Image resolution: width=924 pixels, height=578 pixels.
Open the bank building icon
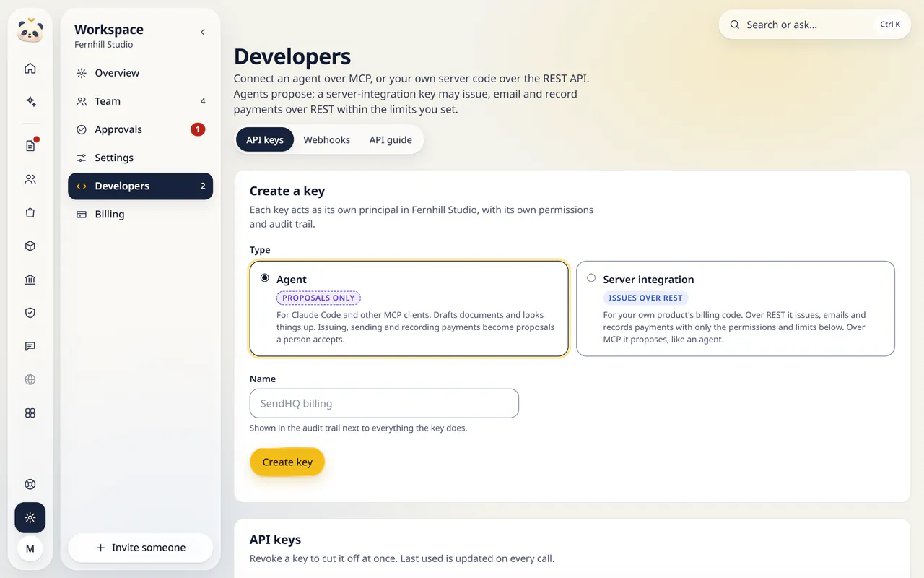click(30, 280)
